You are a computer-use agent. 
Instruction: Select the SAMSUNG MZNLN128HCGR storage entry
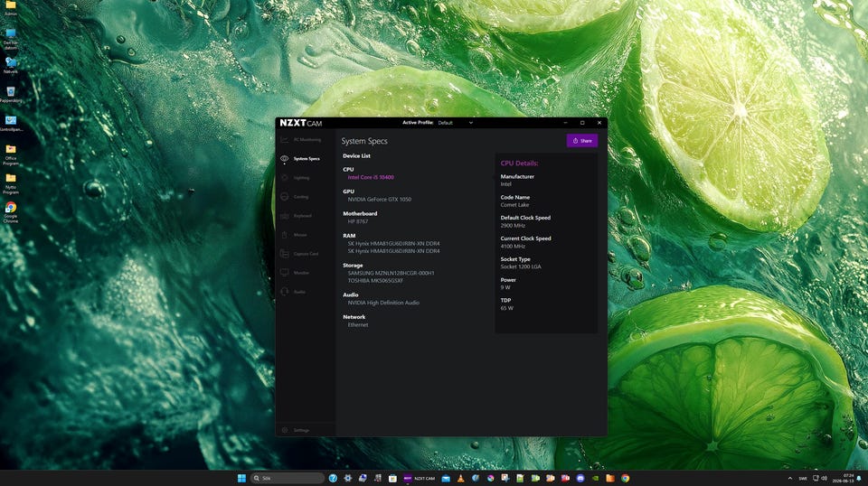pos(391,273)
